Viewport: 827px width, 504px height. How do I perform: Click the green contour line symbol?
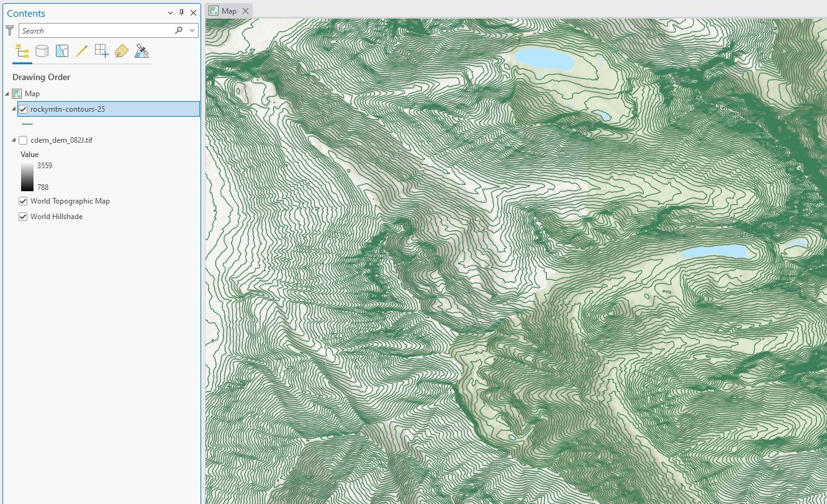[27, 124]
